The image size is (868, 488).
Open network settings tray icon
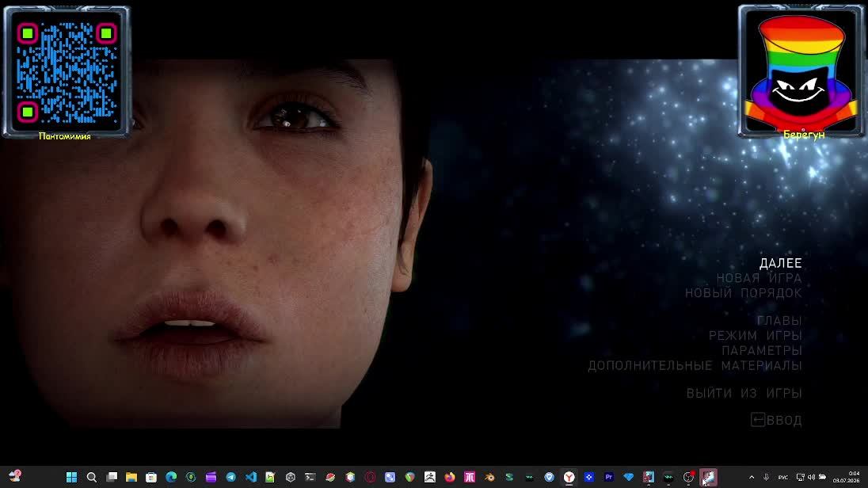coord(800,478)
